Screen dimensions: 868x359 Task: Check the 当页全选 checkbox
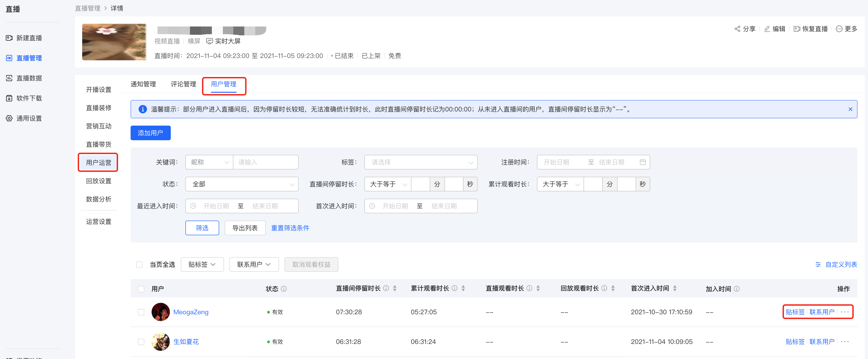pyautogui.click(x=139, y=265)
